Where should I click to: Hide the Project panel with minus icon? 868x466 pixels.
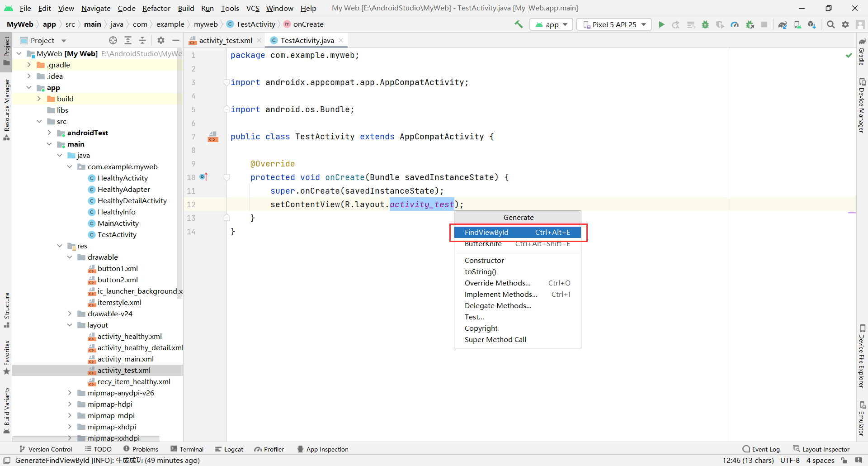pos(175,40)
